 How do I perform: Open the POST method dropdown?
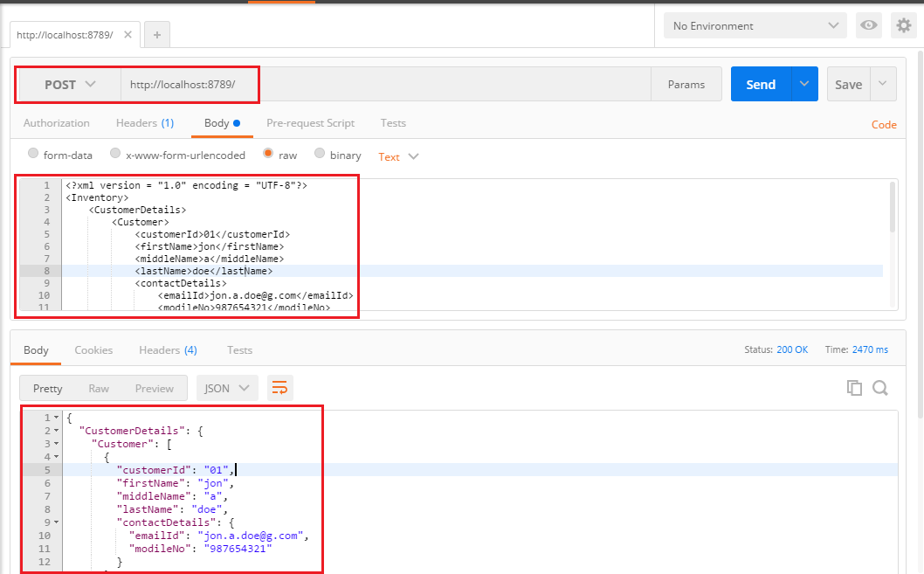(x=70, y=84)
